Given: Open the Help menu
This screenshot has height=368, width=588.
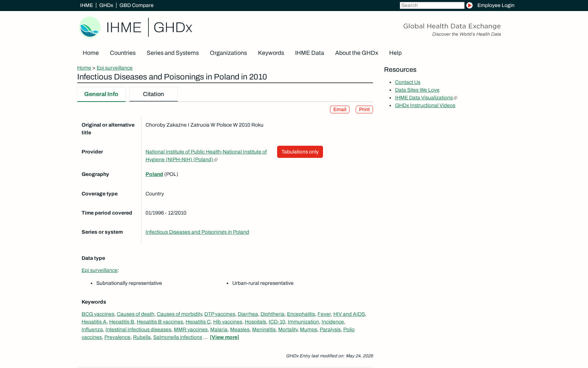Looking at the screenshot, I should 395,53.
